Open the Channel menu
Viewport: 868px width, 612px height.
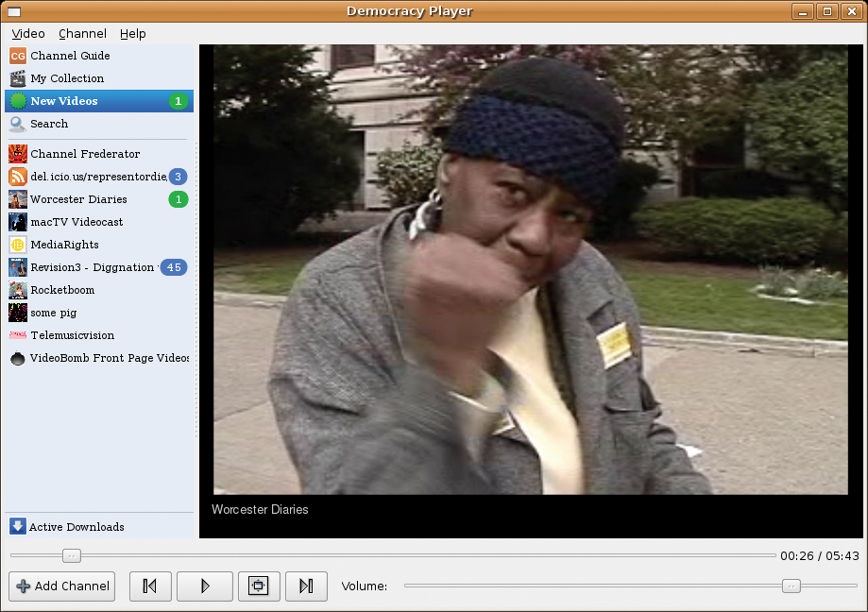click(82, 34)
